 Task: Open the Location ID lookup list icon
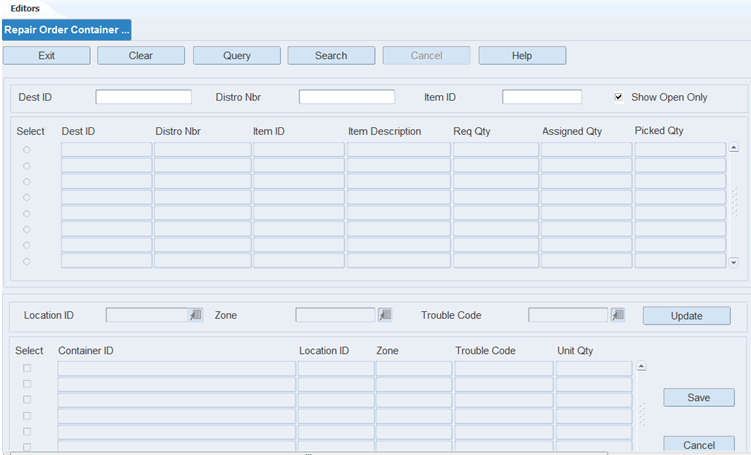click(x=196, y=315)
